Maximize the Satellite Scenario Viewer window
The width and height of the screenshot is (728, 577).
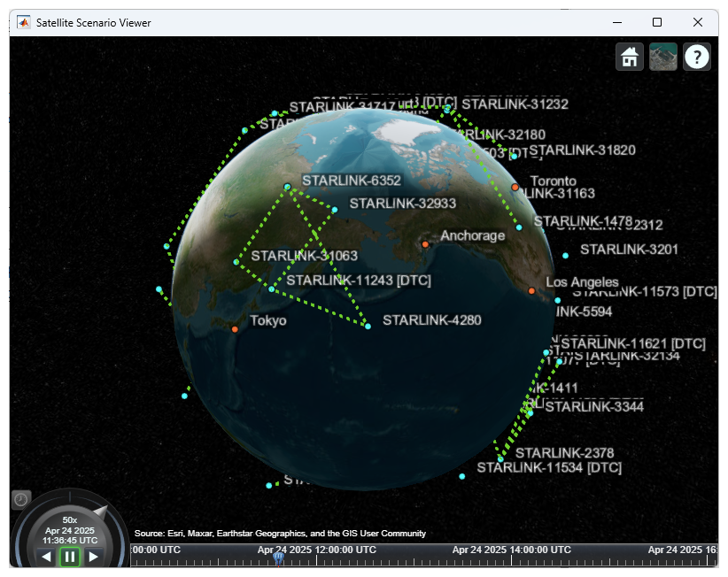pyautogui.click(x=657, y=22)
